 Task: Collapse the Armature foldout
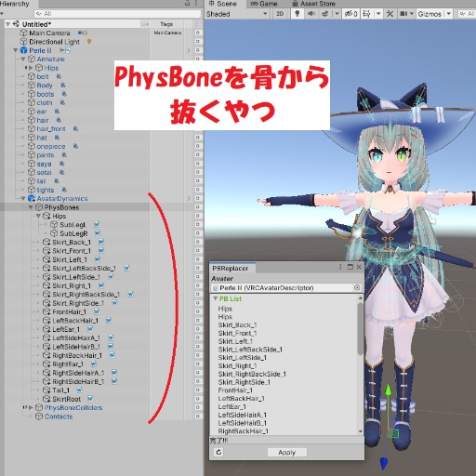(x=23, y=59)
